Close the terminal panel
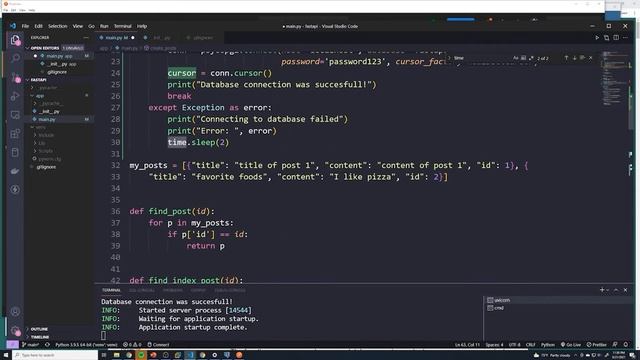 click(625, 290)
